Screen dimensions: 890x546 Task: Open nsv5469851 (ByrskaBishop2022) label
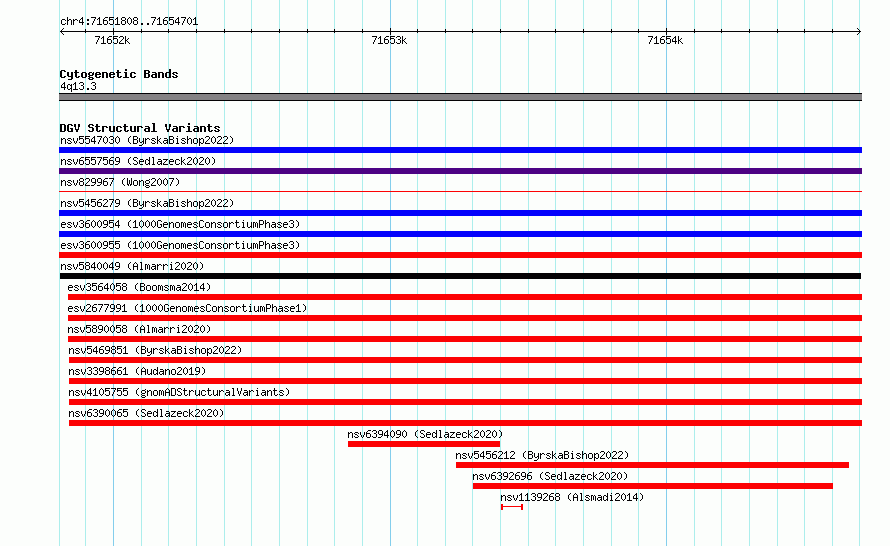click(155, 350)
